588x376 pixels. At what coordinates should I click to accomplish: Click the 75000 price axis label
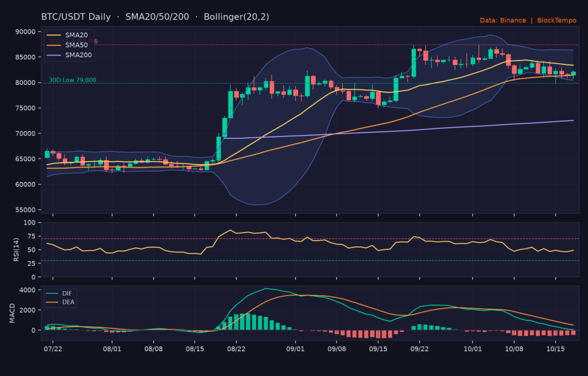[x=25, y=108]
